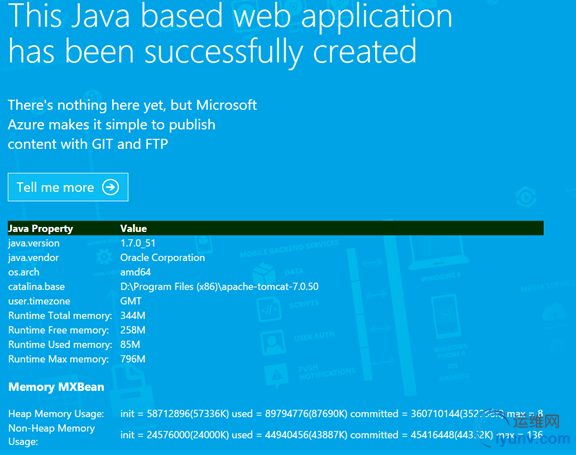This screenshot has height=455, width=576.
Task: Click the Java Property column header
Action: [40, 228]
